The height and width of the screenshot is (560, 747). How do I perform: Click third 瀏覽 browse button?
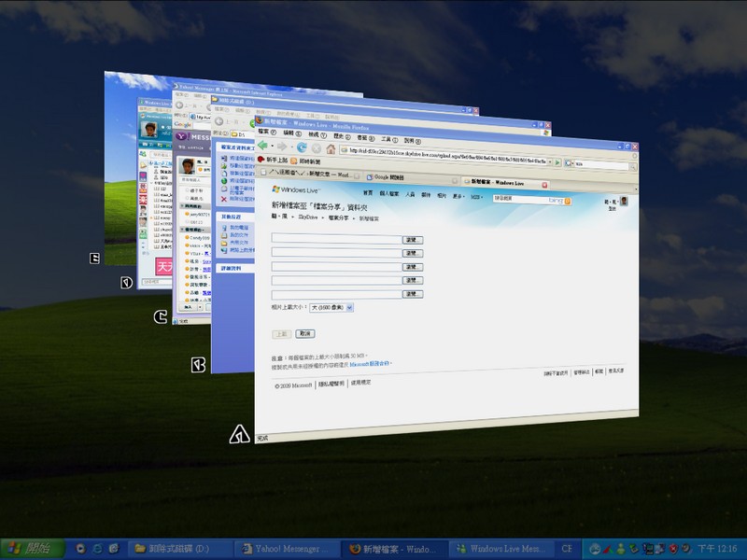pos(413,267)
